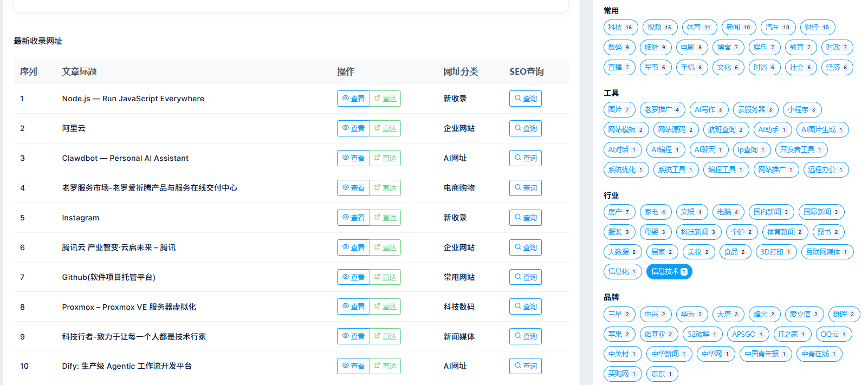Image resolution: width=868 pixels, height=385 pixels.
Task: Select the 网站模板 2 tag
Action: (x=626, y=129)
